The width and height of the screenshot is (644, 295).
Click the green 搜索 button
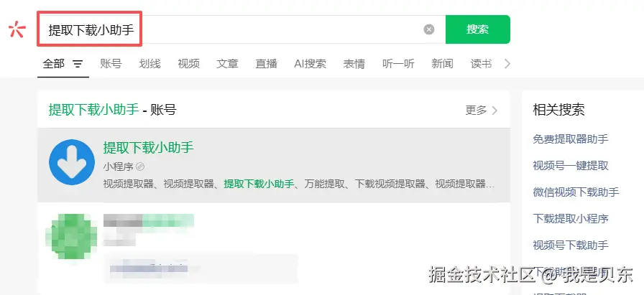pyautogui.click(x=478, y=29)
